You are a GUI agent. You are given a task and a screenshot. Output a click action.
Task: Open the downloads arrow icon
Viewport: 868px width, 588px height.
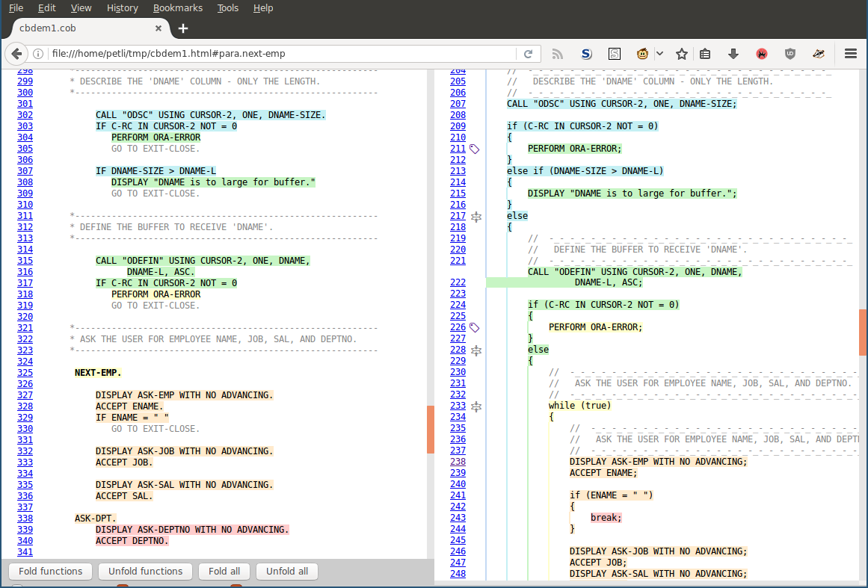point(733,54)
